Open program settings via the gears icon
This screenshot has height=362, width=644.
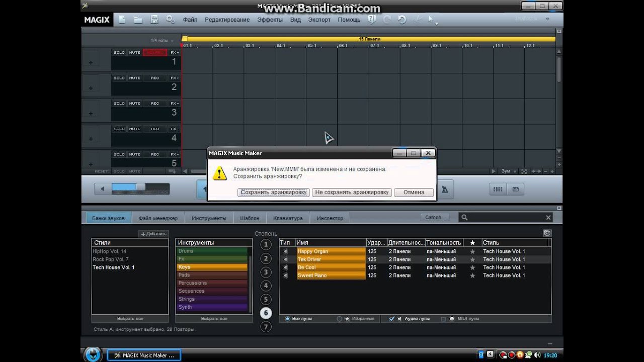170,20
